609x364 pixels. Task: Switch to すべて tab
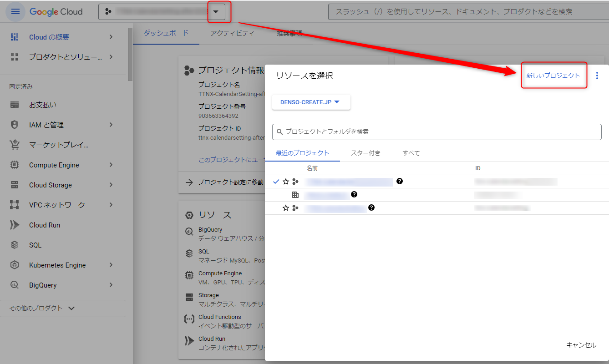click(411, 153)
